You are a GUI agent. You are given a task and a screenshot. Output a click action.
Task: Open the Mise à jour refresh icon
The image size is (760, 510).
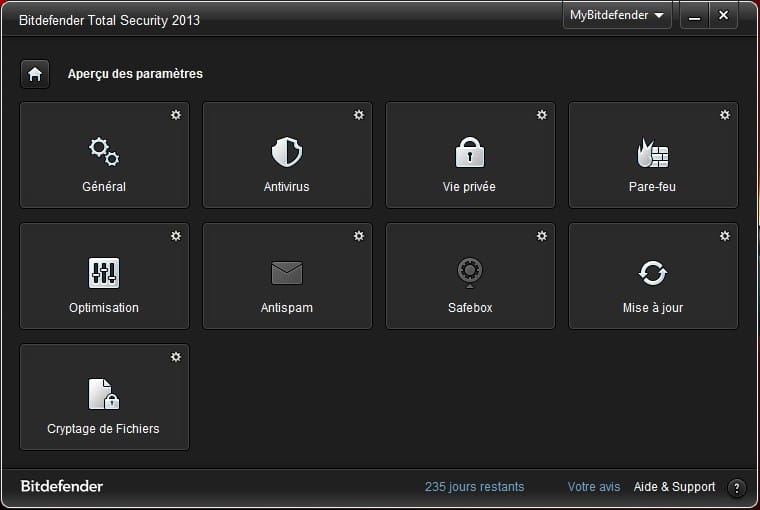(652, 273)
